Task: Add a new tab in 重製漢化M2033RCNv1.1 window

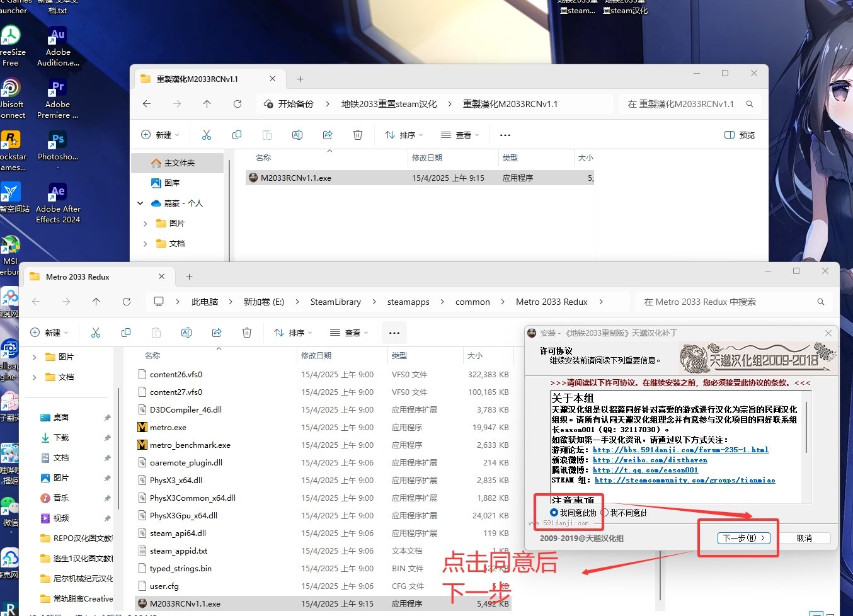Action: pos(300,79)
